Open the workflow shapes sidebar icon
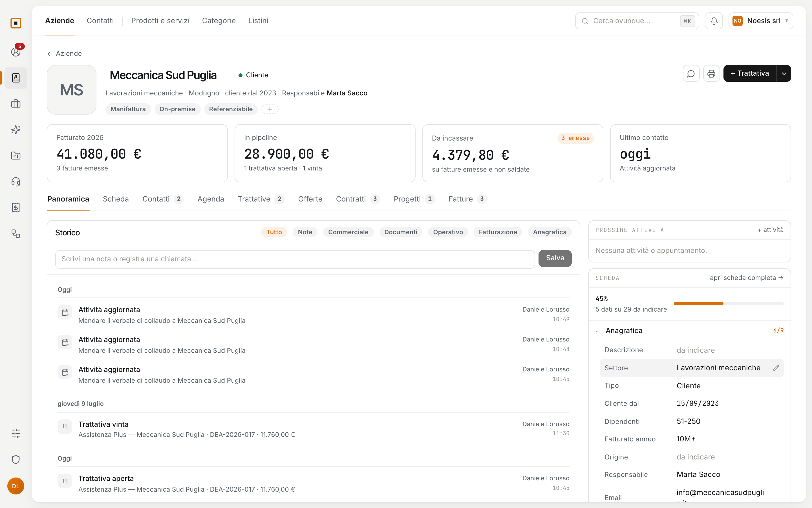Screen dimensions: 812x508 [x=16, y=234]
